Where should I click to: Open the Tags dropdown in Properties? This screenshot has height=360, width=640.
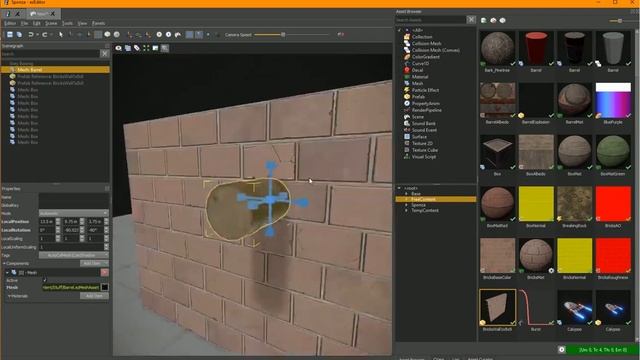coord(73,255)
